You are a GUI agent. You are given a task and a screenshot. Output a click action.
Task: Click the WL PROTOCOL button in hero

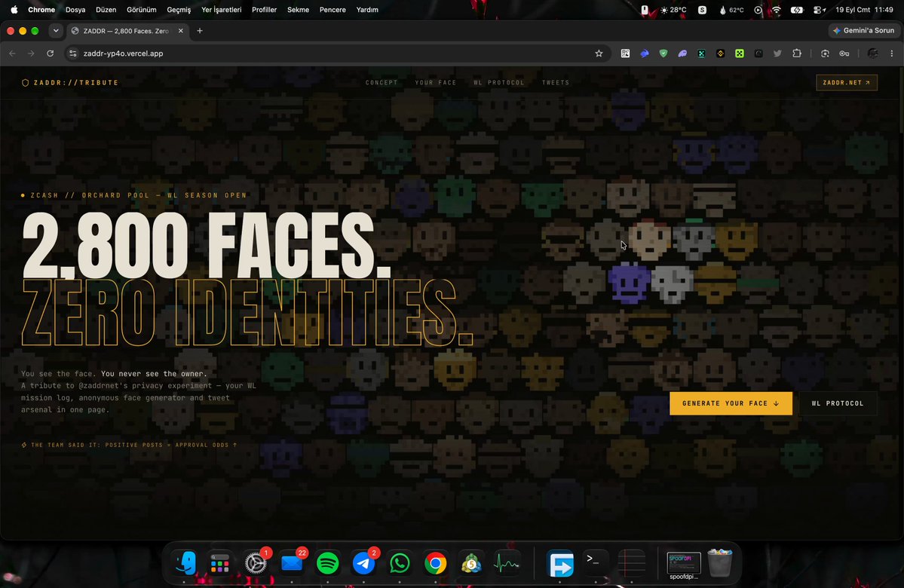(x=838, y=403)
